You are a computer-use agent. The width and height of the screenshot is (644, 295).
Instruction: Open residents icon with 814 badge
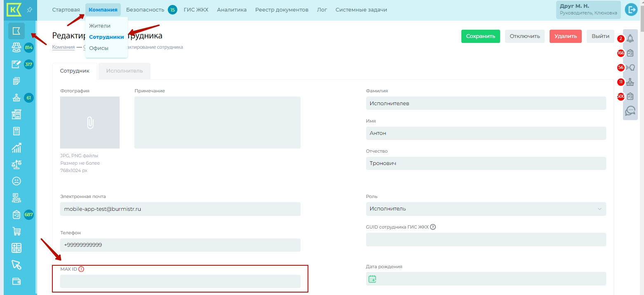16,47
